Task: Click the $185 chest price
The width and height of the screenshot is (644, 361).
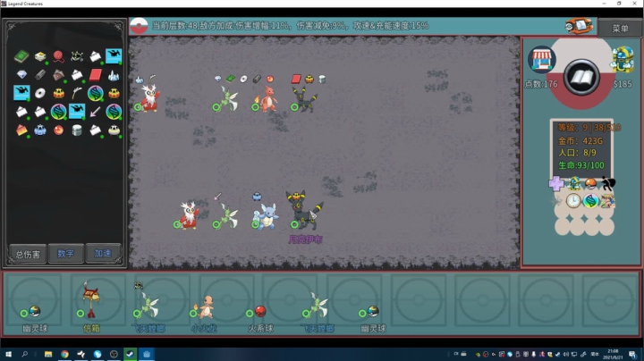Action: pos(623,84)
